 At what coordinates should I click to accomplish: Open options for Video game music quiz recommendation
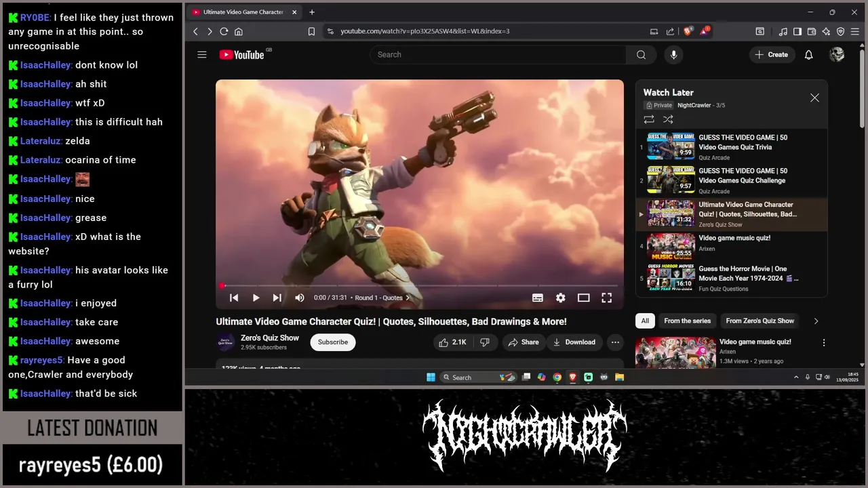(x=824, y=343)
